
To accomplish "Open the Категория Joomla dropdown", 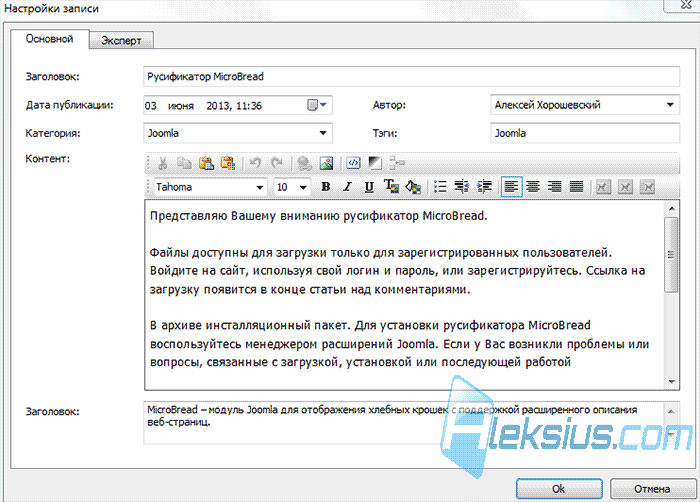I will coord(323,133).
